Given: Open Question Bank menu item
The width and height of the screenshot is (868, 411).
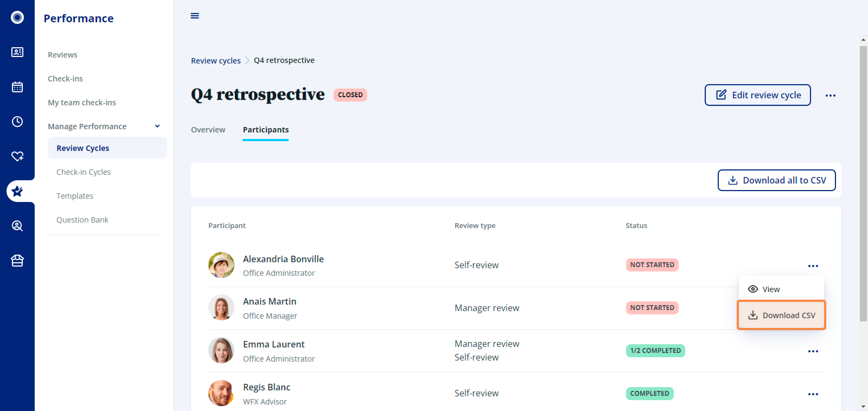Looking at the screenshot, I should 82,220.
